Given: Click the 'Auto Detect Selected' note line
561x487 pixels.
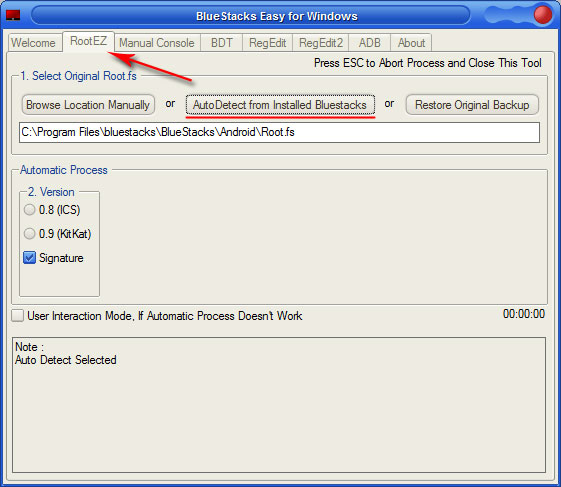Looking at the screenshot, I should [x=66, y=360].
